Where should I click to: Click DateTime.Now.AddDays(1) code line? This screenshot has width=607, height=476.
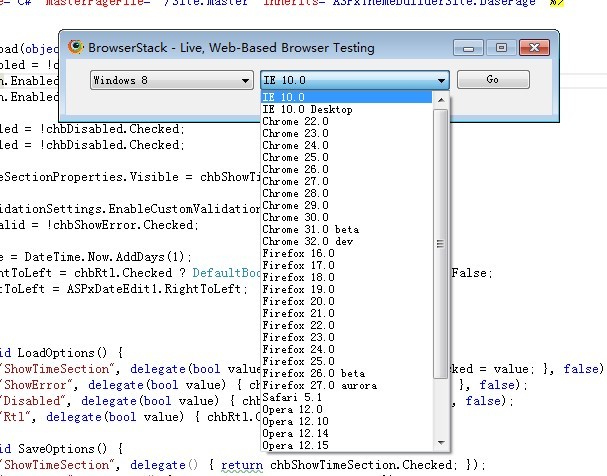(x=108, y=257)
